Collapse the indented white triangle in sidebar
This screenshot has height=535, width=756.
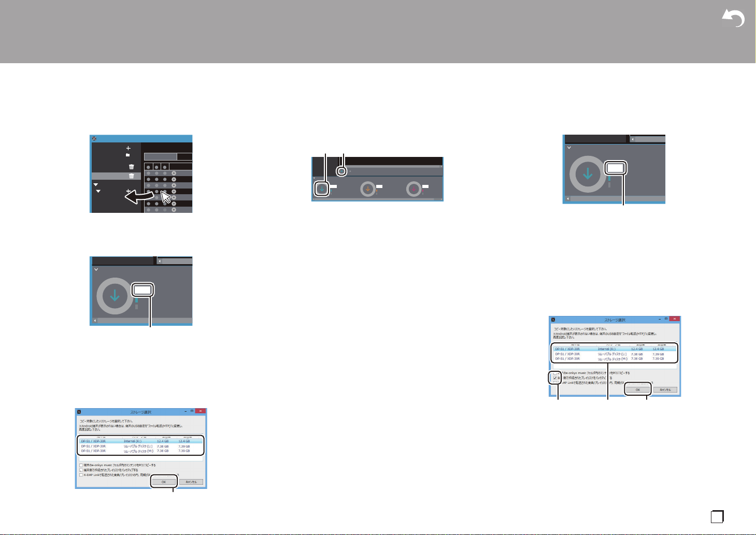98,192
